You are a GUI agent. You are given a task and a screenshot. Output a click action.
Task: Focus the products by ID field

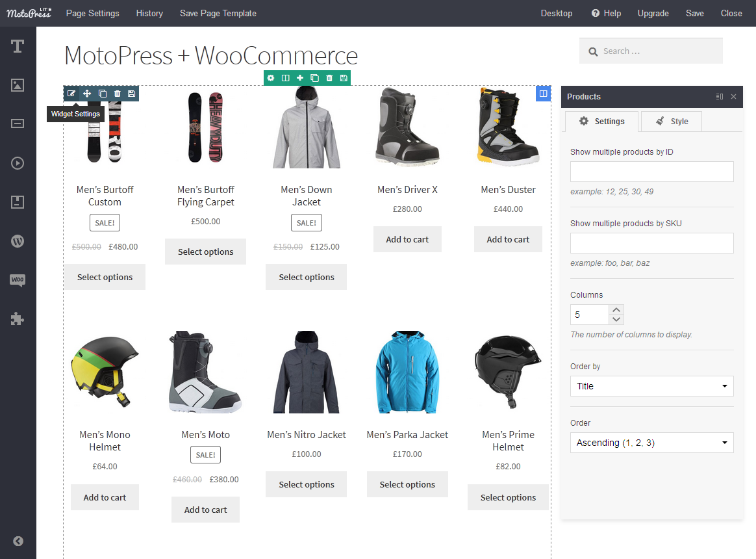[x=652, y=172]
